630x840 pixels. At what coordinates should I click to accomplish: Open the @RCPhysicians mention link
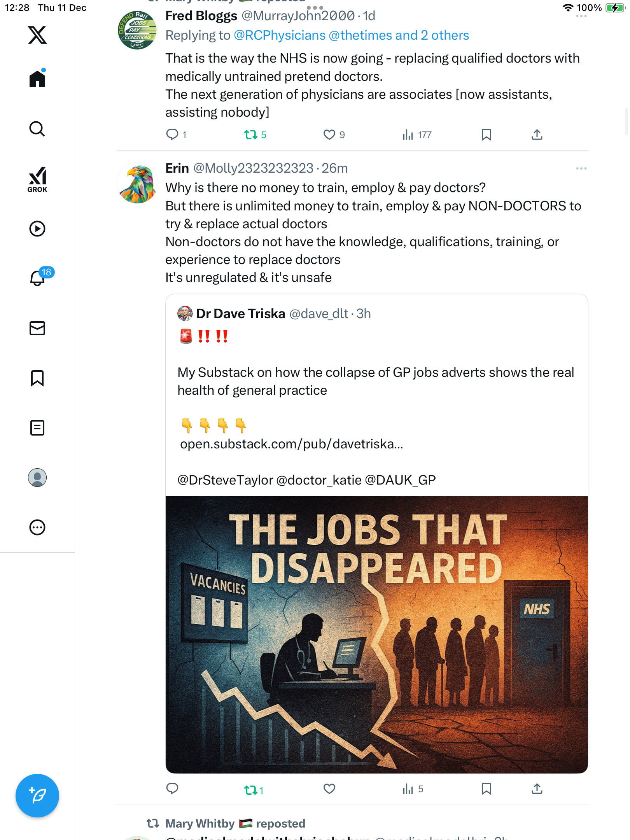(279, 35)
